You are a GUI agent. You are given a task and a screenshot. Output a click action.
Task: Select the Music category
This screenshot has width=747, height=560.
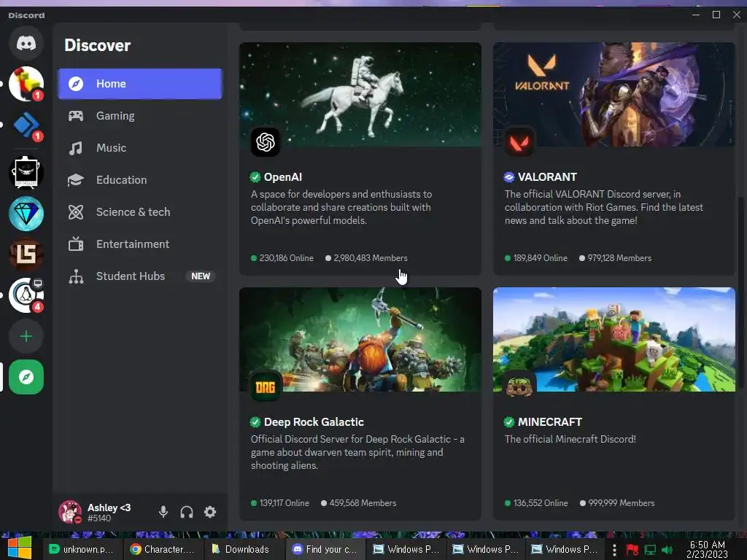(139, 148)
